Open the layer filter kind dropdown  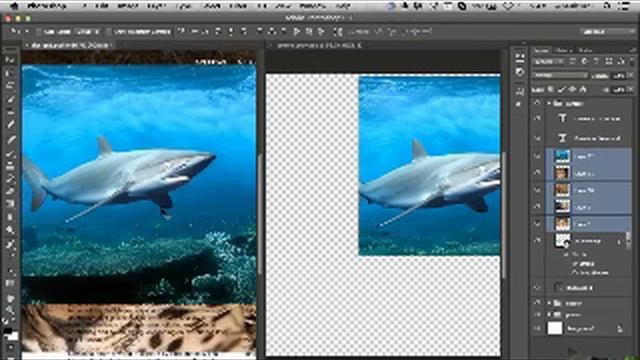coord(549,62)
